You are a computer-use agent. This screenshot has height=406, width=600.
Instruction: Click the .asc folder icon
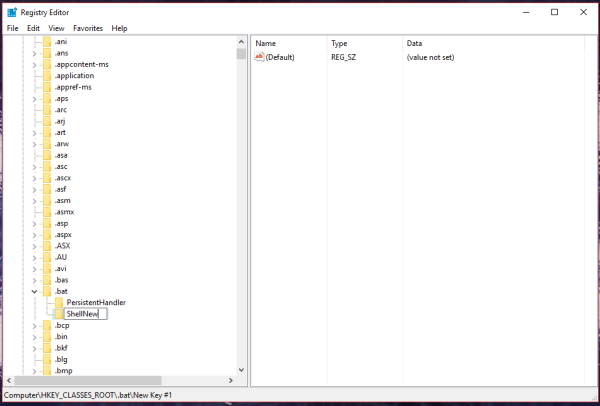(x=47, y=166)
